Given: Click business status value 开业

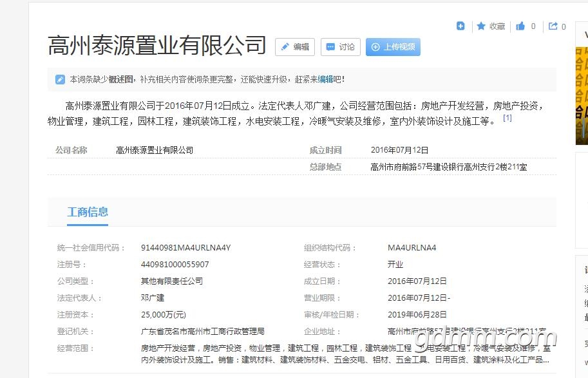Looking at the screenshot, I should tap(395, 265).
